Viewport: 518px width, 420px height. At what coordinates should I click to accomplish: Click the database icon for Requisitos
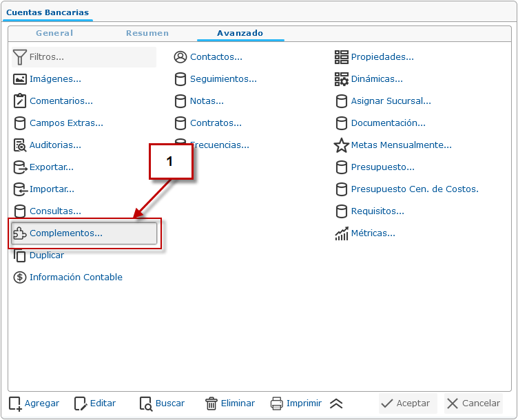pyautogui.click(x=342, y=211)
